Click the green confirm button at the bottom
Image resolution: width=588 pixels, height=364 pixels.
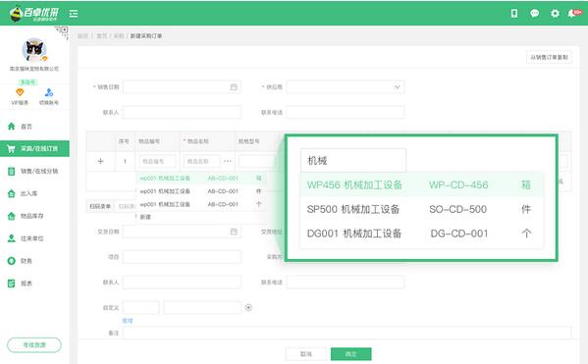coord(351,354)
